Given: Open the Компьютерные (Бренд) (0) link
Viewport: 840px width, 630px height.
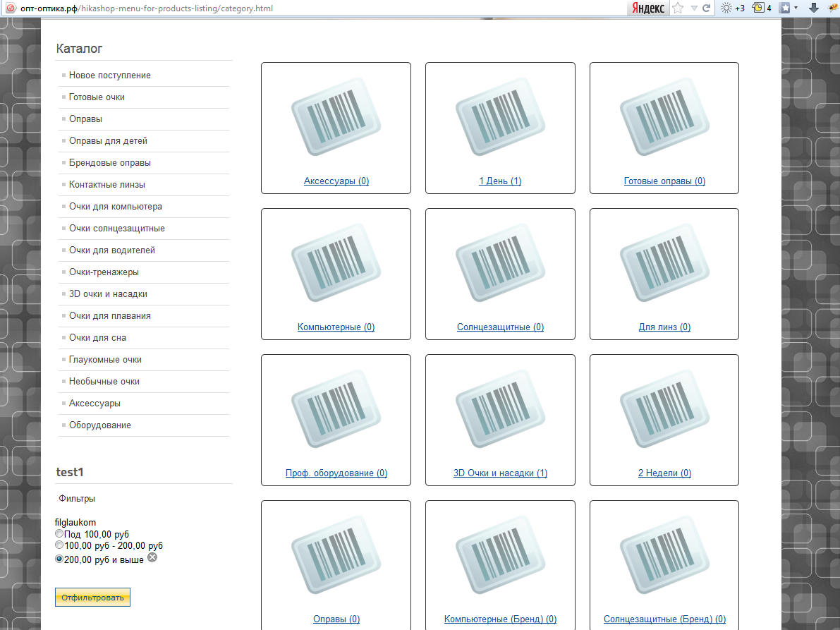Looking at the screenshot, I should click(500, 619).
